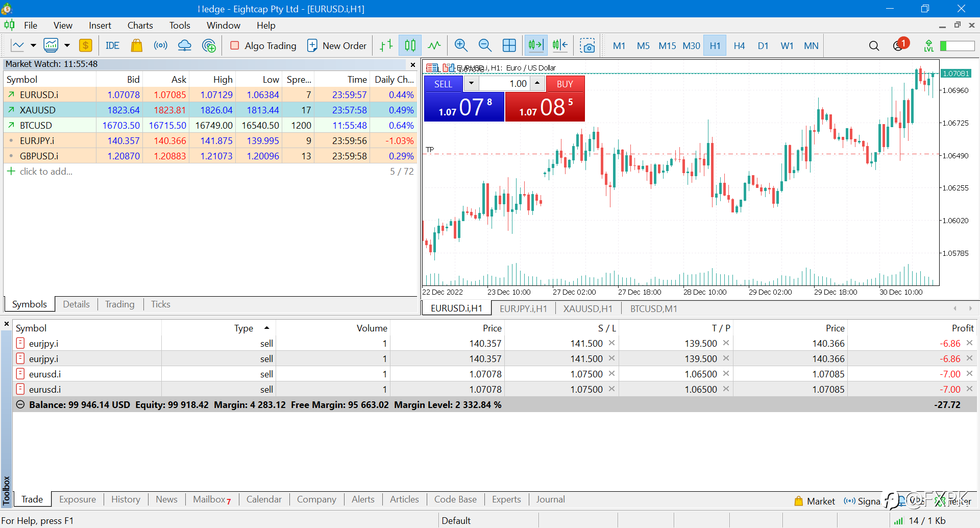The height and width of the screenshot is (528, 980).
Task: Open the New Order dialog
Action: 337,45
